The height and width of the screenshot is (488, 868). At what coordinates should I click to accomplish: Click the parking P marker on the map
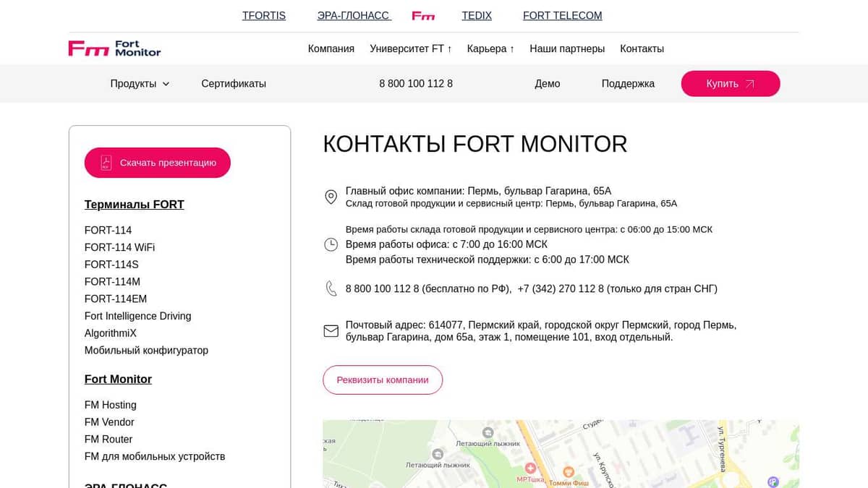[x=773, y=479]
